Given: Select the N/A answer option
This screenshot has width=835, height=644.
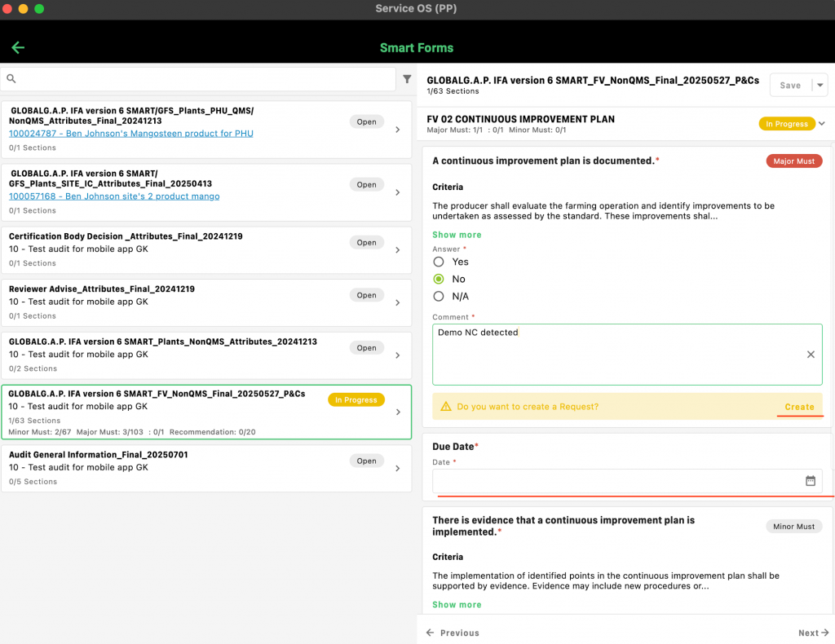Looking at the screenshot, I should tap(439, 297).
